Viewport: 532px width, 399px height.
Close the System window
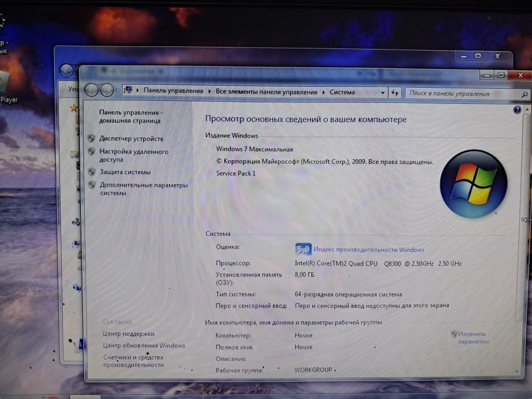(520, 75)
